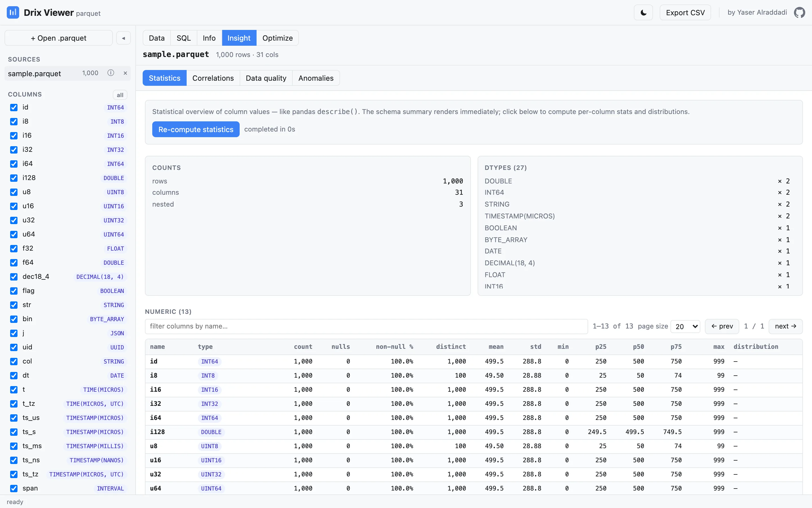812x508 pixels.
Task: Toggle the flag column checkbox
Action: 14,291
